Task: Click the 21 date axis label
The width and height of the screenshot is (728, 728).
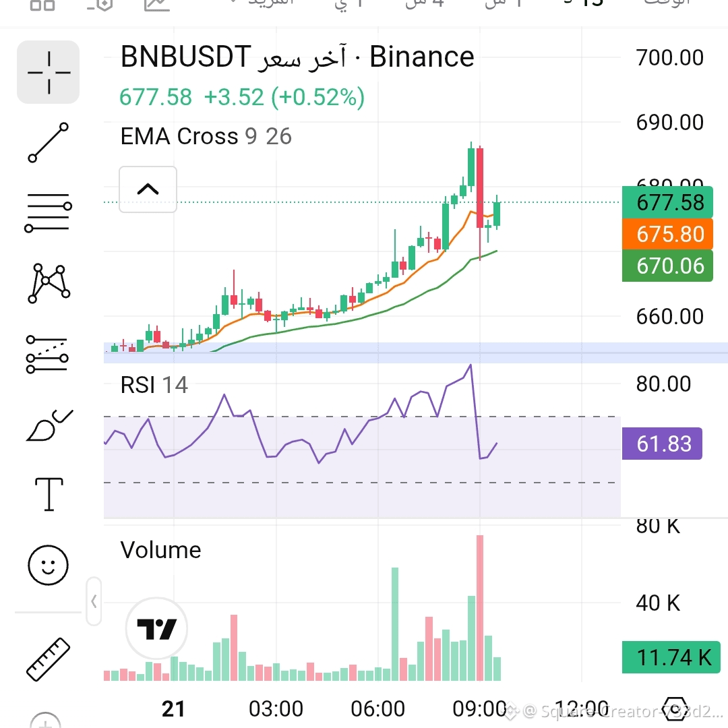Action: pyautogui.click(x=173, y=709)
